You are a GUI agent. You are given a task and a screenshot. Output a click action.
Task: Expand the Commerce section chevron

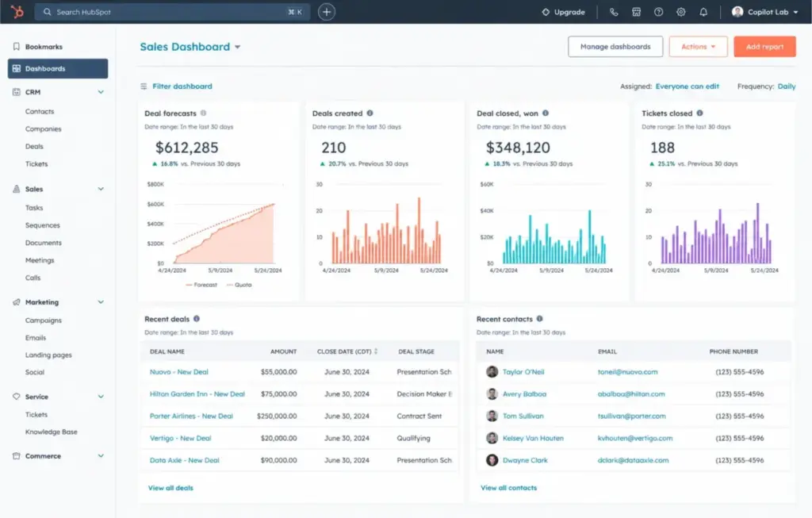point(101,456)
